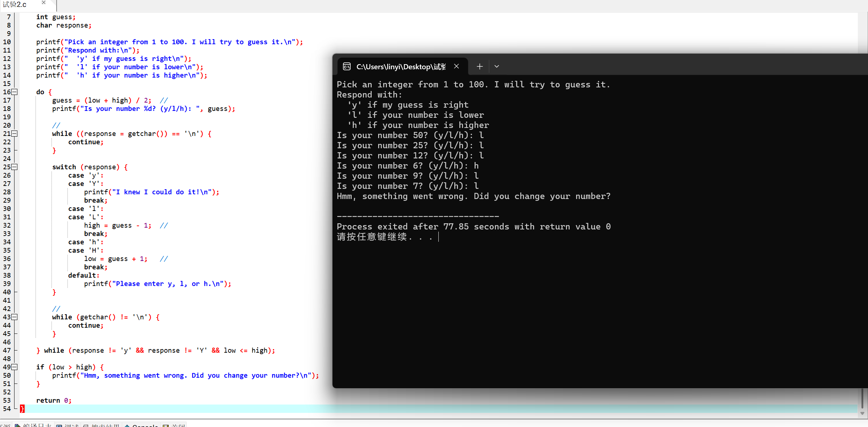Collapse the if block fold at line 49
Image resolution: width=868 pixels, height=427 pixels.
[15, 367]
